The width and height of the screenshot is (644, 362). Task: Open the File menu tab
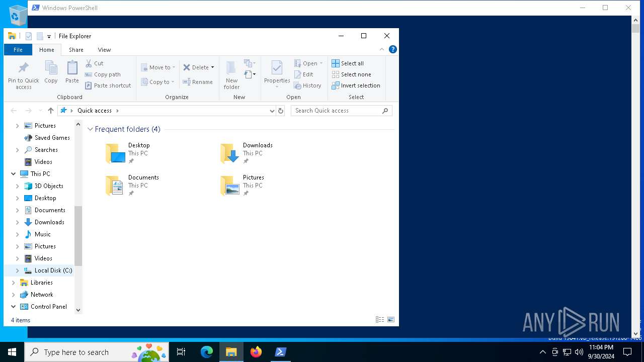pyautogui.click(x=18, y=50)
